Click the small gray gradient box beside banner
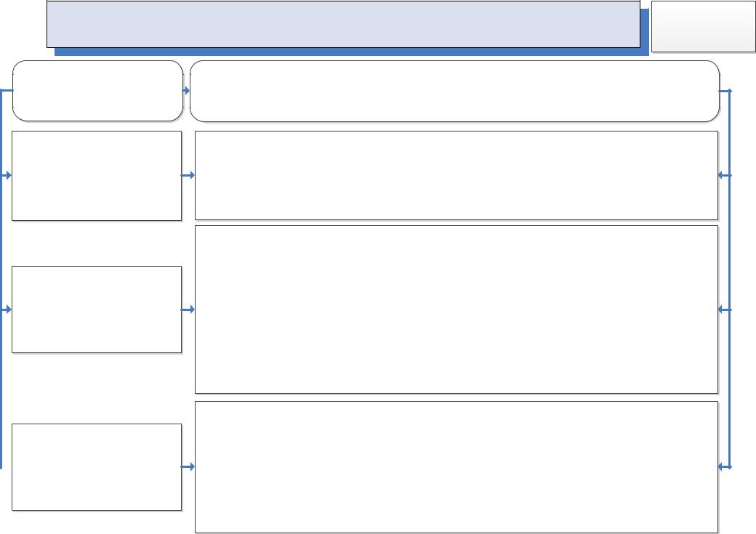756x534 pixels. [x=704, y=26]
